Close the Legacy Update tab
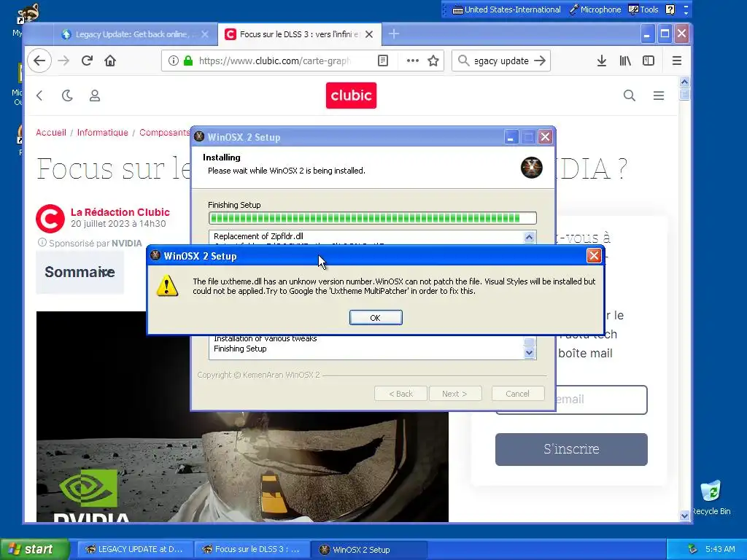The image size is (747, 560). [x=205, y=34]
